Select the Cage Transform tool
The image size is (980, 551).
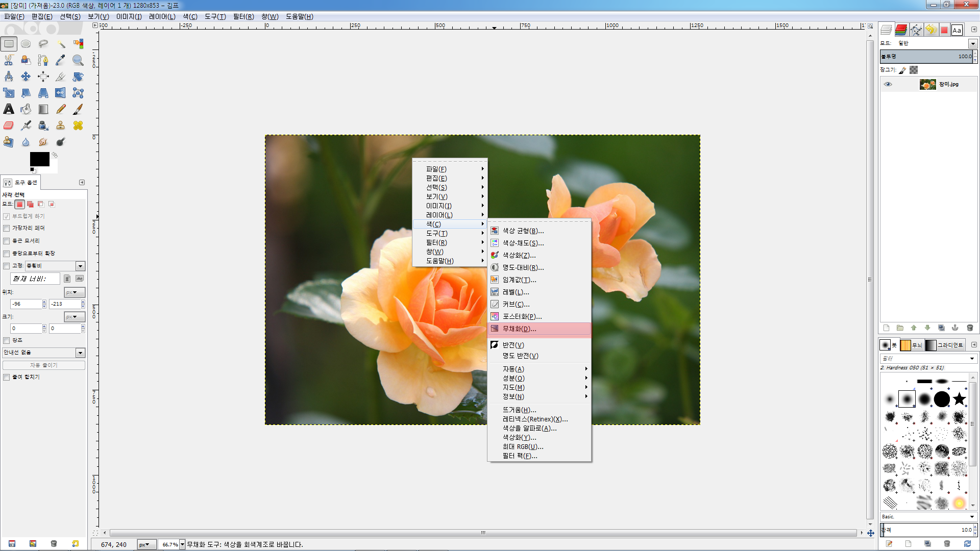click(x=78, y=93)
